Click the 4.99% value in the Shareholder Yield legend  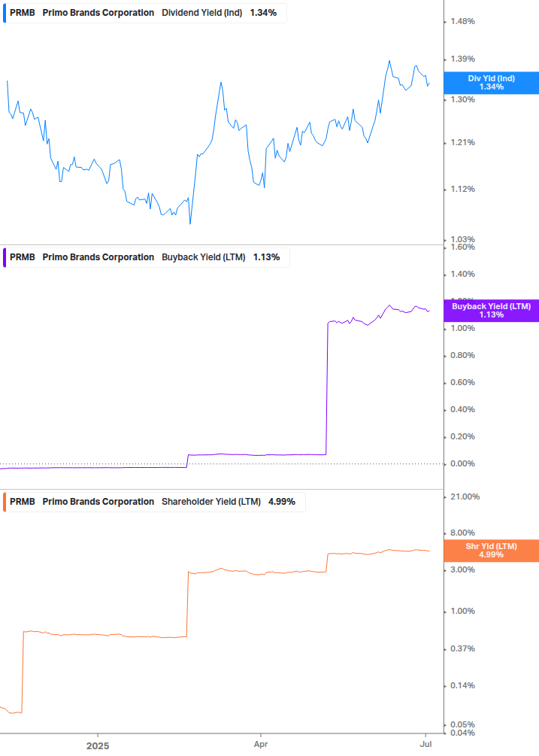click(x=282, y=502)
